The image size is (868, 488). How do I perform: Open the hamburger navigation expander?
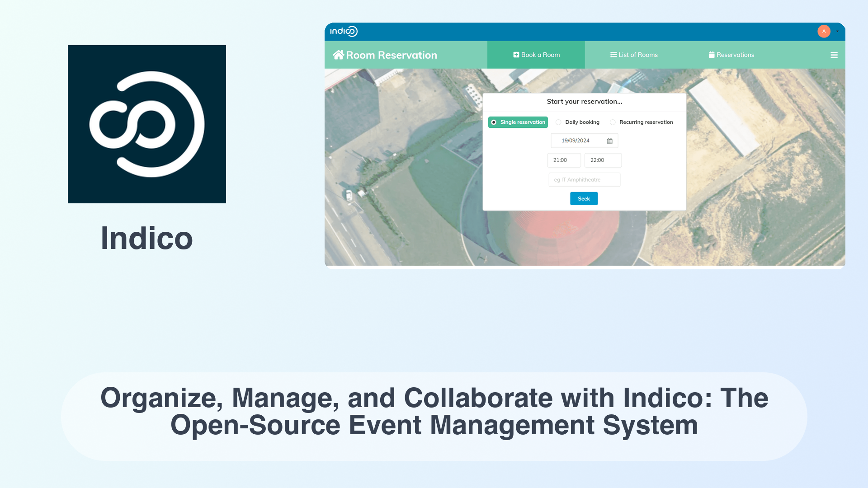tap(834, 55)
